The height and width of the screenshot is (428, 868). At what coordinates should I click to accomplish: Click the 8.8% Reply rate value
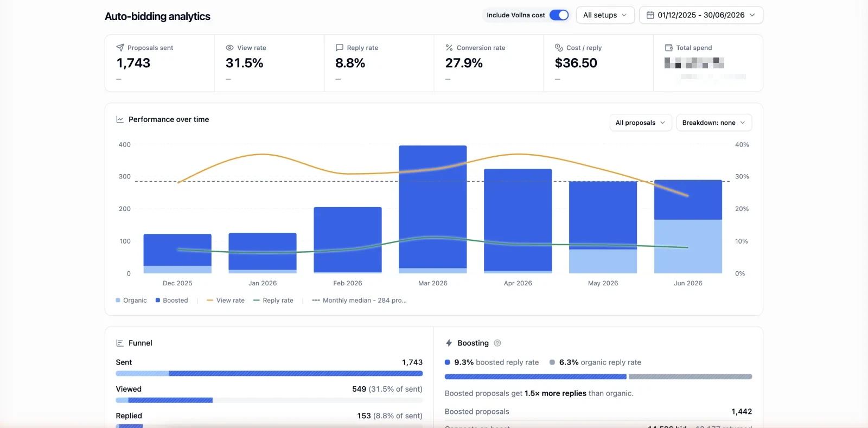350,63
